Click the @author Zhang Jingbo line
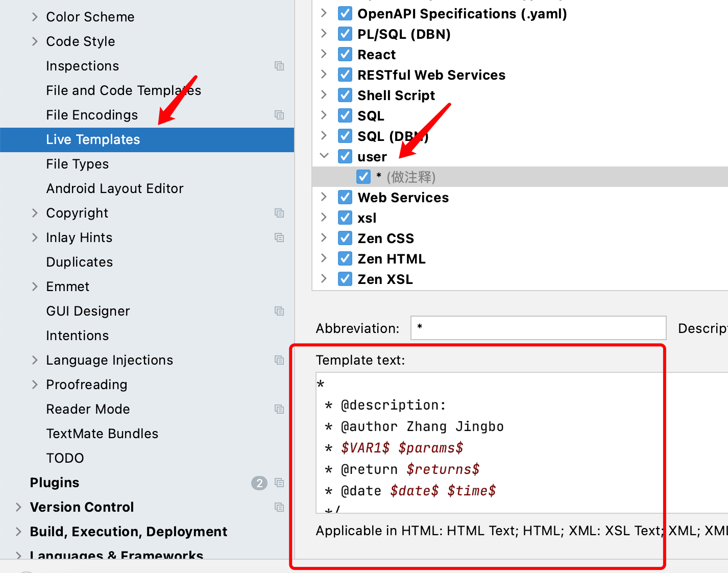Screen dimensions: 728x573 coord(415,426)
